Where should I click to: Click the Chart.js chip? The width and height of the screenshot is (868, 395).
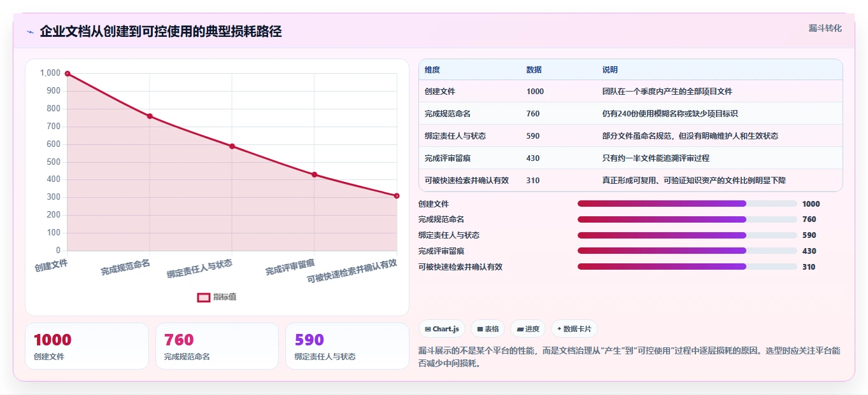click(442, 329)
